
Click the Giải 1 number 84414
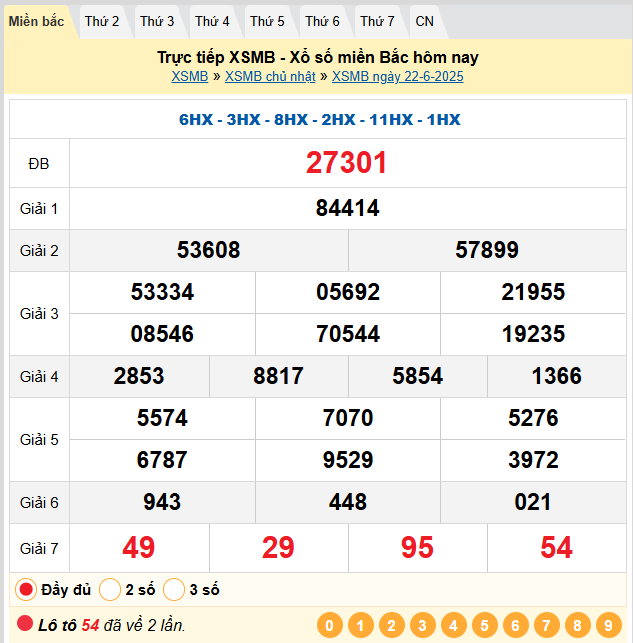[x=348, y=208]
